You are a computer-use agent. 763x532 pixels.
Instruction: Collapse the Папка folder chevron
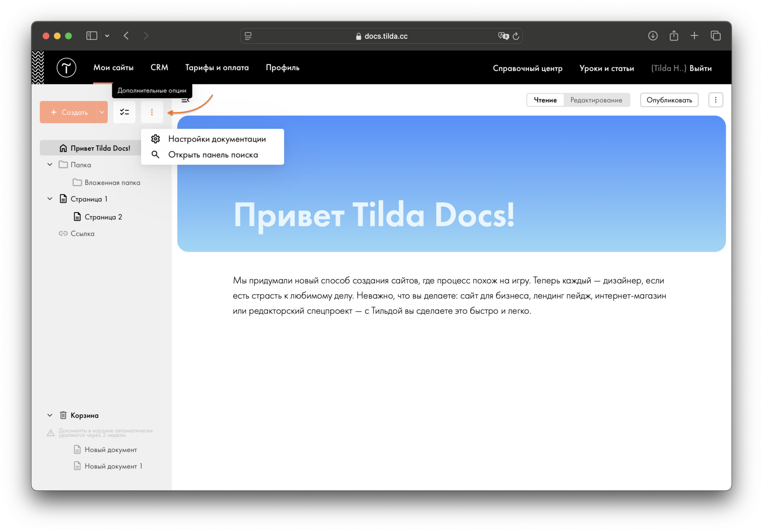tap(50, 164)
